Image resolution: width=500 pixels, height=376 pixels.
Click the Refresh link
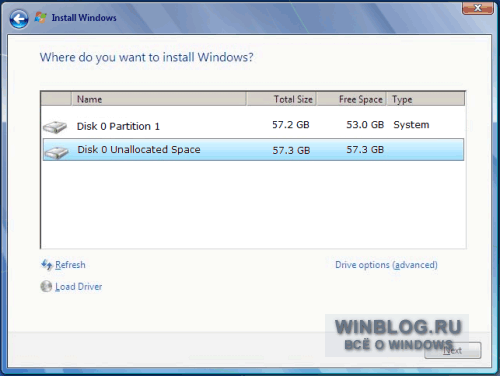point(70,265)
